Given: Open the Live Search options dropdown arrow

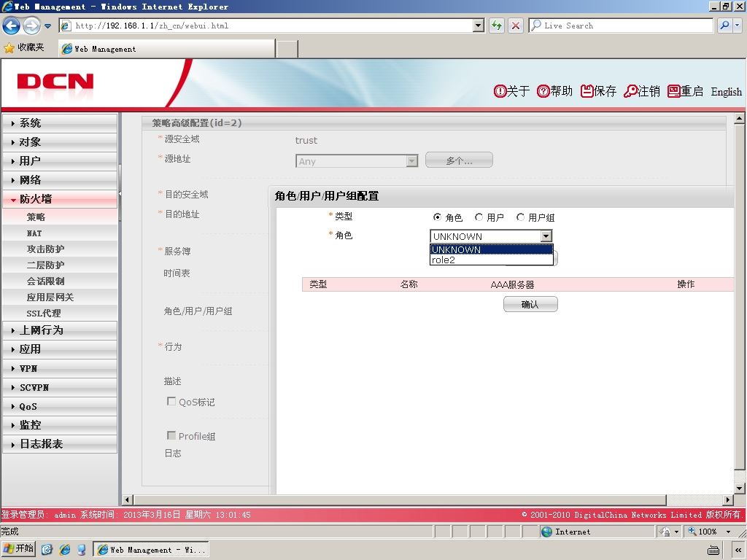Looking at the screenshot, I should tap(738, 26).
